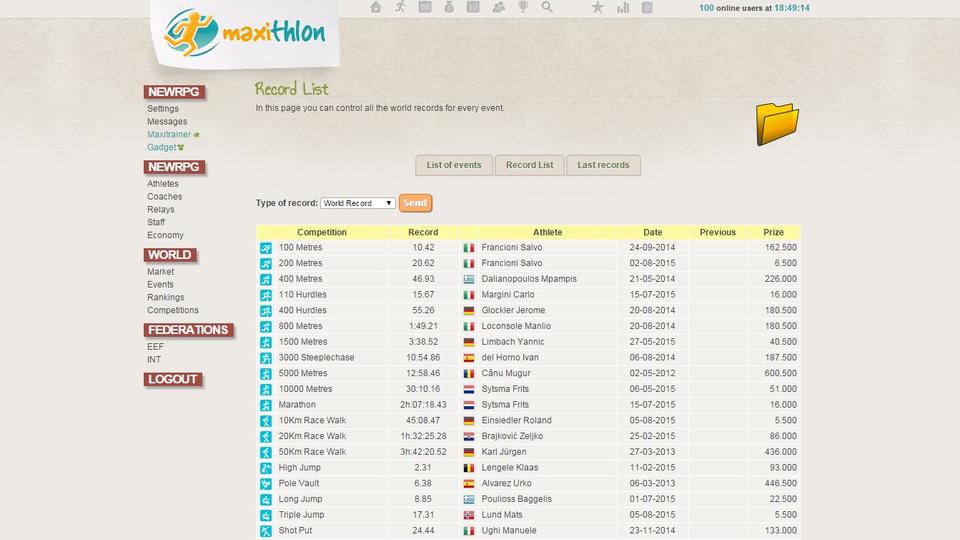Switch to the List of events tab
Image resolution: width=960 pixels, height=540 pixels.
pyautogui.click(x=454, y=165)
